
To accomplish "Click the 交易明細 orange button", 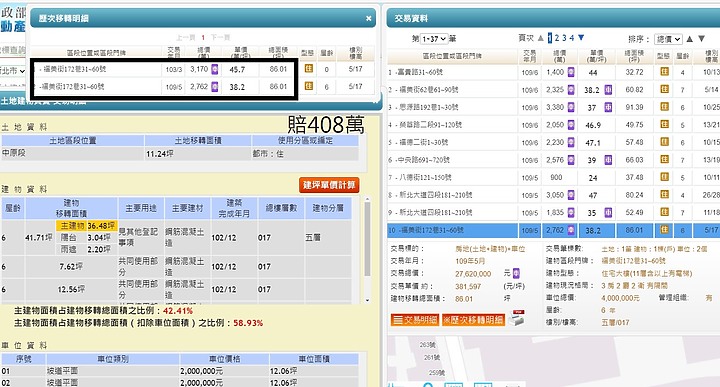I will (415, 320).
